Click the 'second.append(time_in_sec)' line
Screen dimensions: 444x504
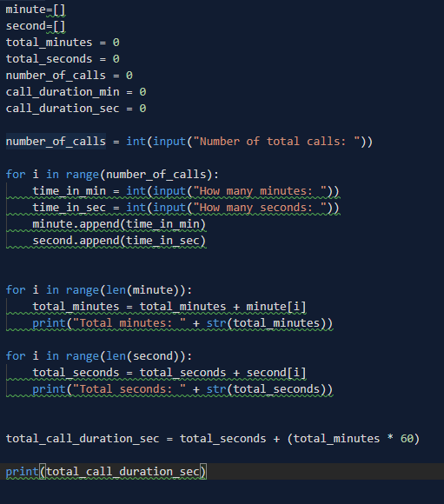pos(119,241)
